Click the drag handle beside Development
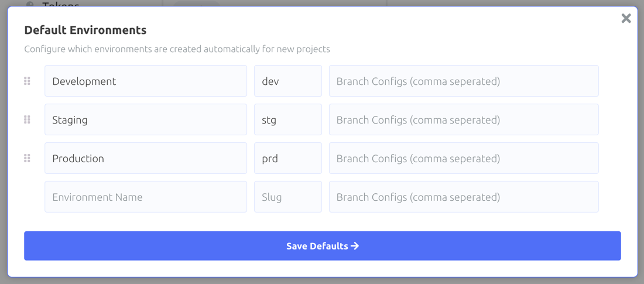Image resolution: width=644 pixels, height=284 pixels. pyautogui.click(x=27, y=81)
